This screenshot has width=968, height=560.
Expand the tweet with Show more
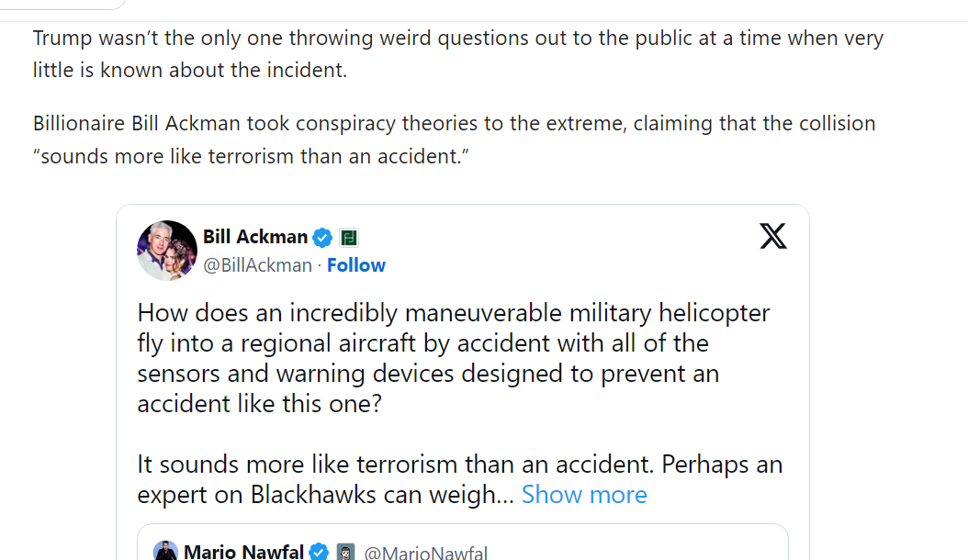click(584, 495)
